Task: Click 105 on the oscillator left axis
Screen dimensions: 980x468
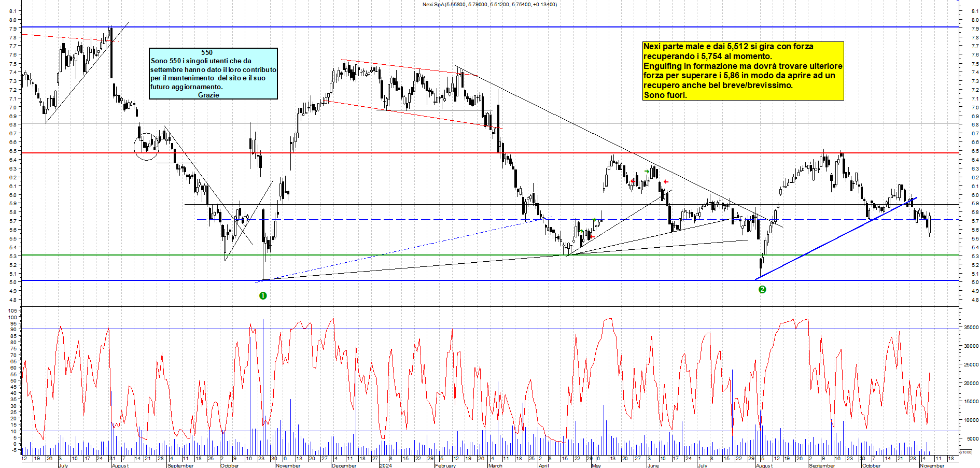Action: (12, 310)
